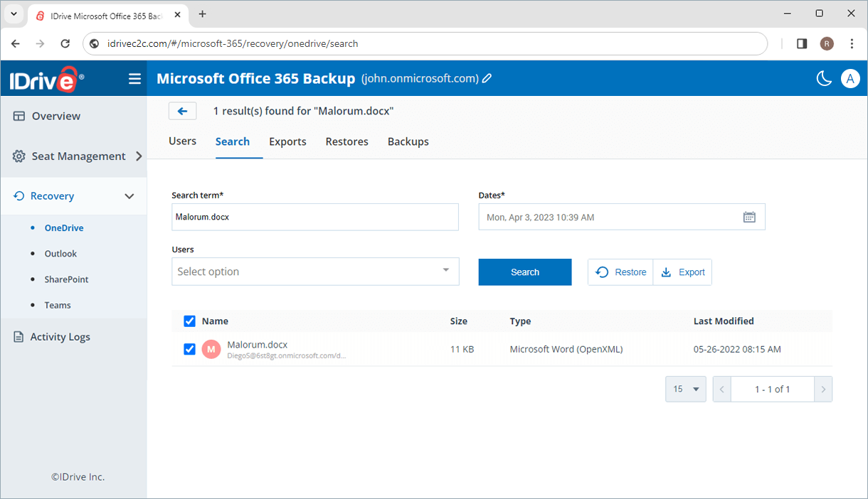Screen dimensions: 868x499
Task: Select SharePoint under Recovery
Action: point(68,279)
